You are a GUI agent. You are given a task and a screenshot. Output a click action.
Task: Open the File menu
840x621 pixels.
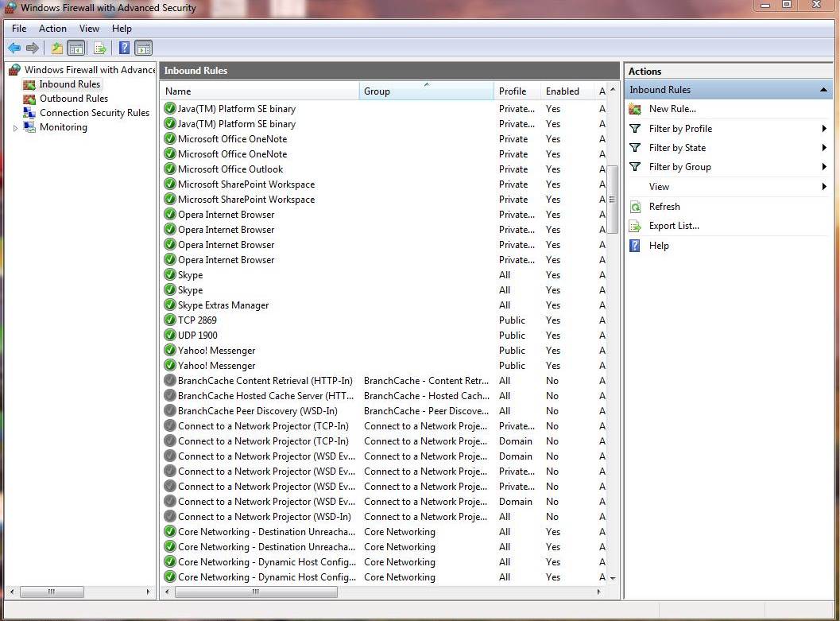click(19, 29)
